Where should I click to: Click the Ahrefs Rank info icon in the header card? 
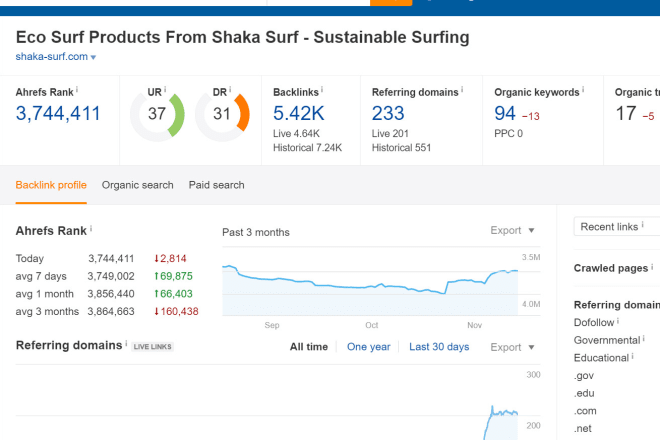click(x=77, y=90)
